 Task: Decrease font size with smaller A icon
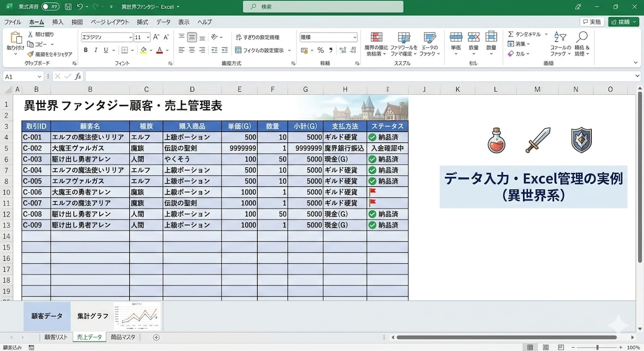click(x=166, y=37)
